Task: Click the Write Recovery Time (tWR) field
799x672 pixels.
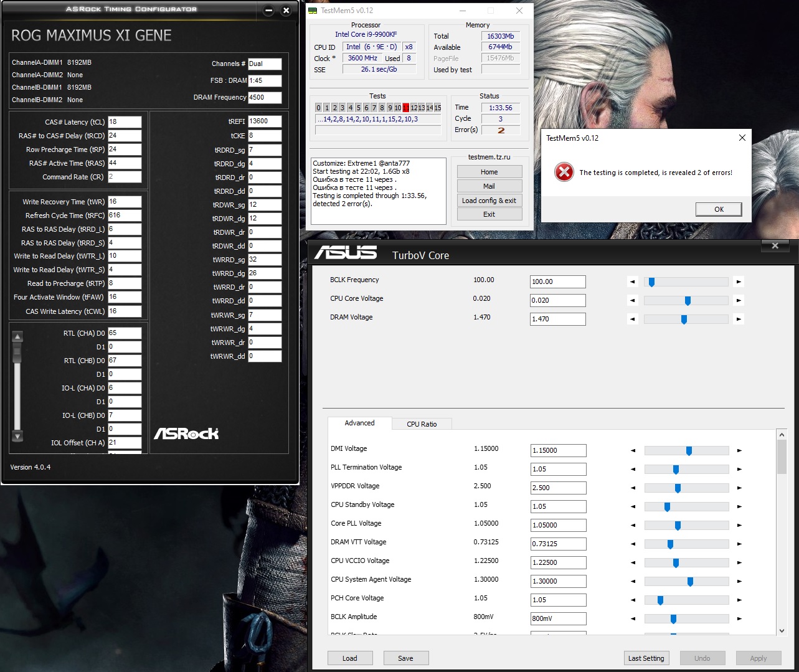Action: coord(125,202)
